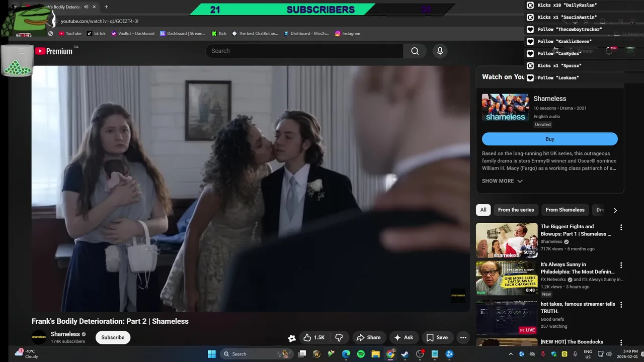Select the From the series chip

[516, 210]
